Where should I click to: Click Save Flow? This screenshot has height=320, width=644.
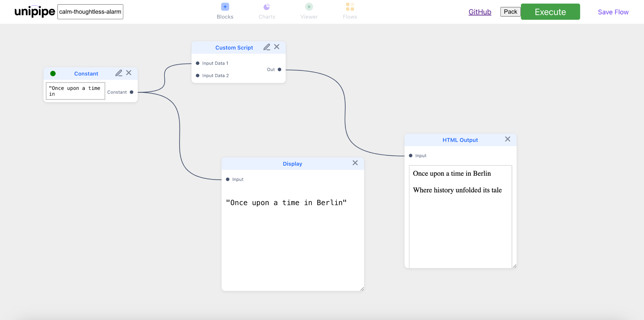click(613, 12)
